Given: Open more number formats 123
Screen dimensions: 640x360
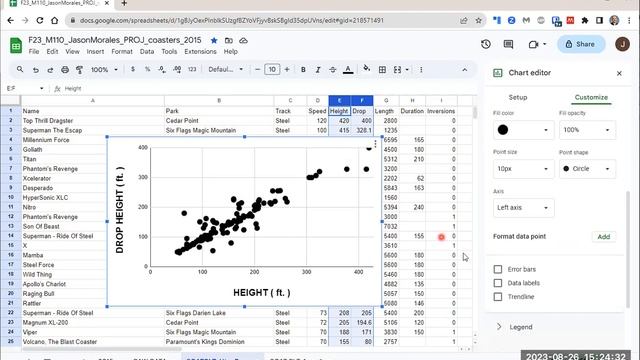Looking at the screenshot, I should 192,69.
